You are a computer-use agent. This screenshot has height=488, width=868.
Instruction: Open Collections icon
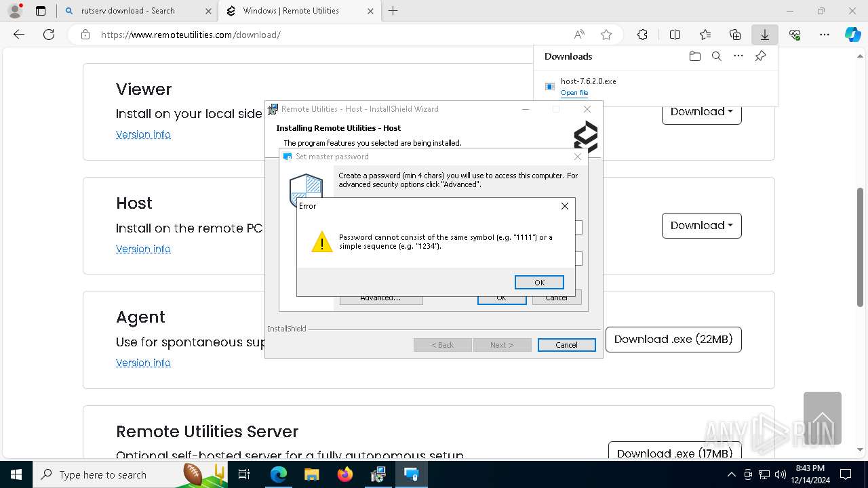(x=735, y=35)
